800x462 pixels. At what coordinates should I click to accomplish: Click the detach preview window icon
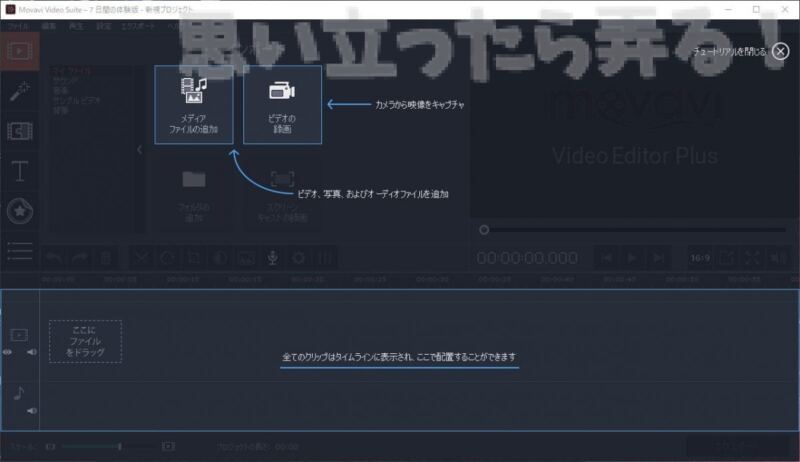(x=727, y=258)
